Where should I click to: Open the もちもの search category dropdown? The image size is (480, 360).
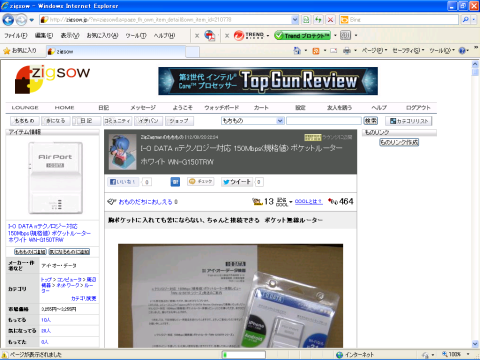252,121
